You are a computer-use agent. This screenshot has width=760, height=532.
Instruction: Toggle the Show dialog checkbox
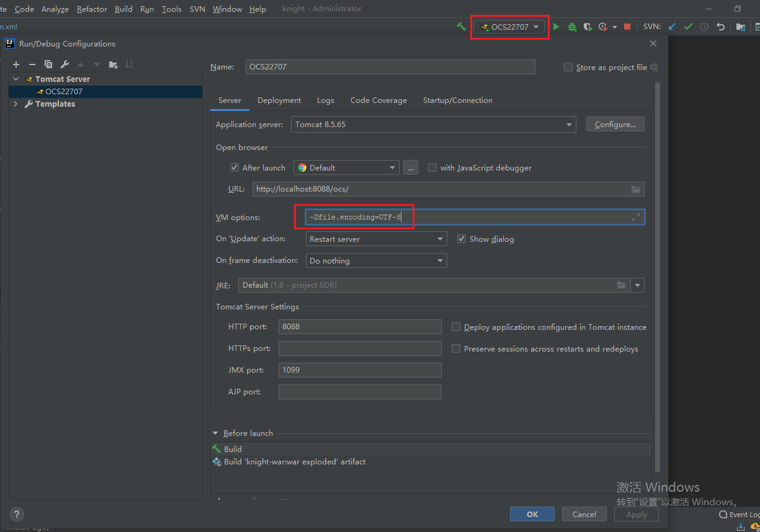click(x=462, y=239)
